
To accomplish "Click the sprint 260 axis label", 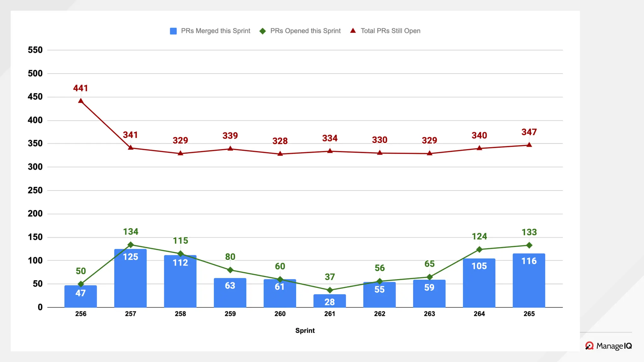I will 280,314.
